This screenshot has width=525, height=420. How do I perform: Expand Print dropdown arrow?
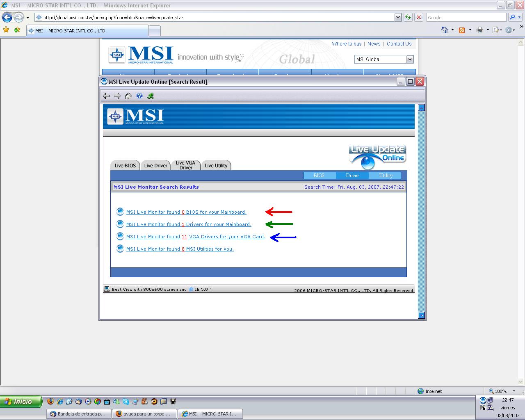click(488, 30)
